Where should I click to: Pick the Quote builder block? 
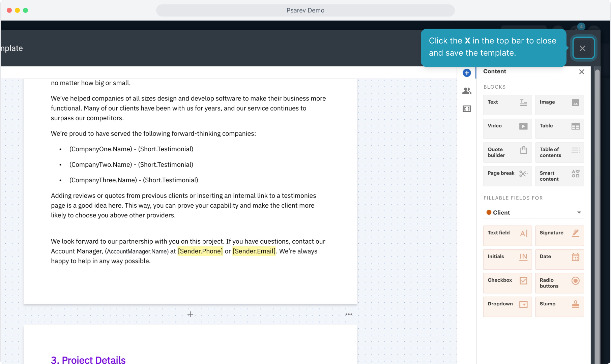pos(507,152)
